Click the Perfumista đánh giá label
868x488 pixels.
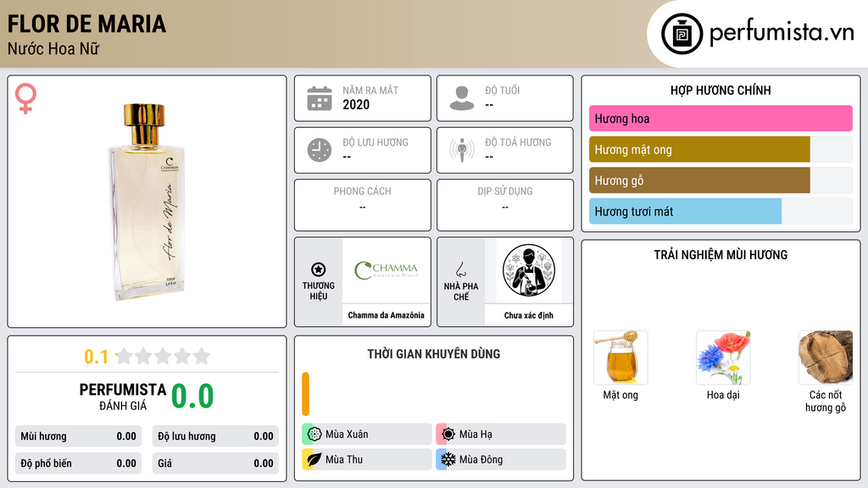(x=123, y=396)
